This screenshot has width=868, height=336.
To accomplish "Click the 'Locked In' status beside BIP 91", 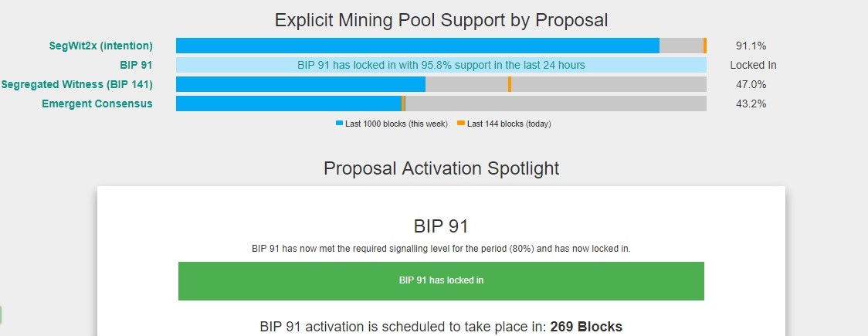I will [753, 66].
